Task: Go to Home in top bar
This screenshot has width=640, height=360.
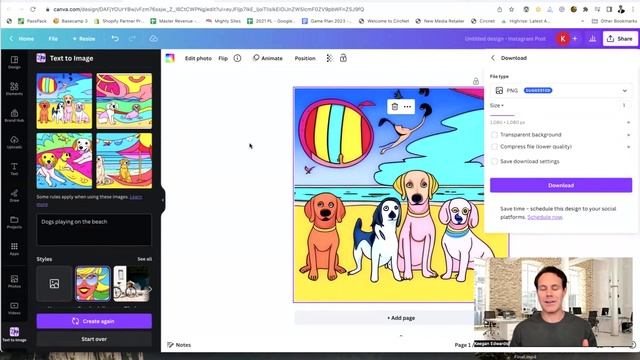Action: [x=22, y=38]
